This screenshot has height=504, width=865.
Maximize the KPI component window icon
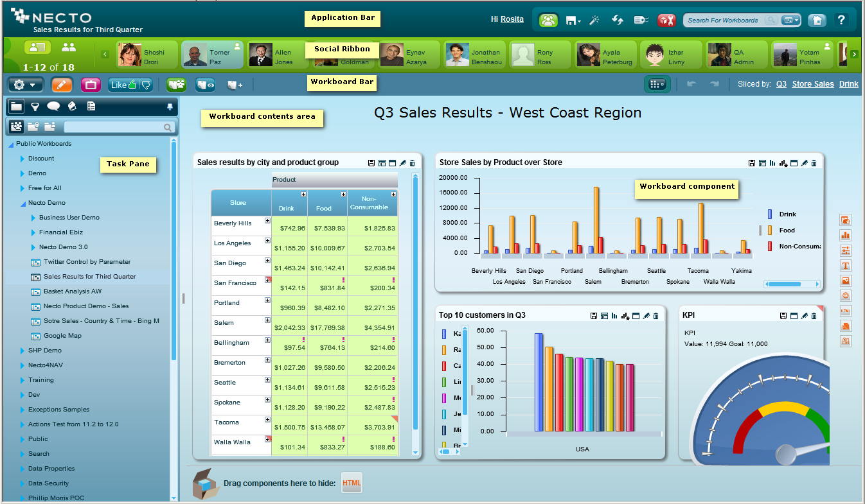794,316
